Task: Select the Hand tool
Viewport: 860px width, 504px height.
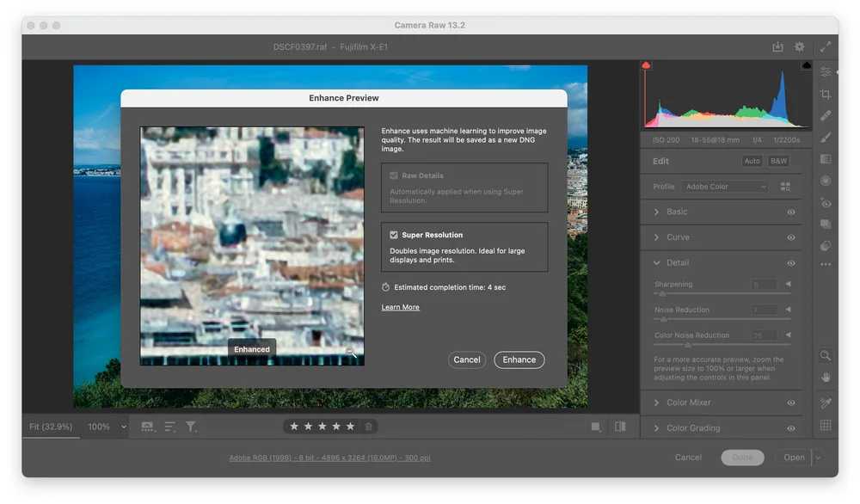Action: click(826, 378)
